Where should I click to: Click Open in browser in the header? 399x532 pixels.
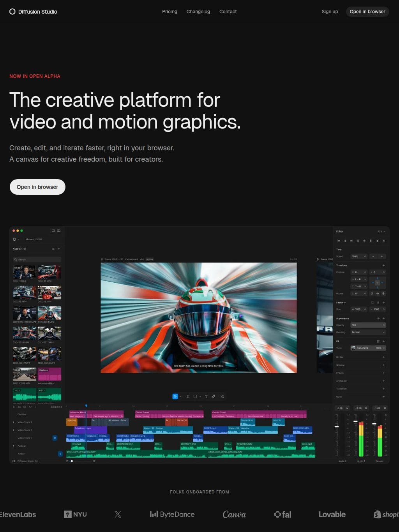tap(367, 12)
